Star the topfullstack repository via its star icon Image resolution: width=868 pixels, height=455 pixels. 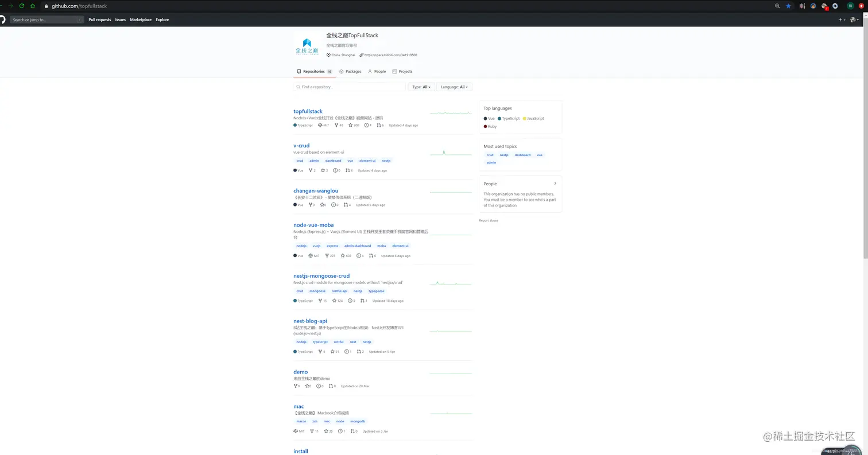[x=351, y=125]
